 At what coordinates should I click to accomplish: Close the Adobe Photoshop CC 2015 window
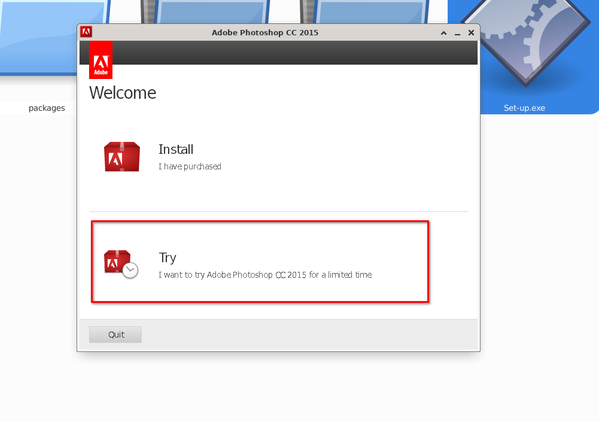[x=471, y=33]
